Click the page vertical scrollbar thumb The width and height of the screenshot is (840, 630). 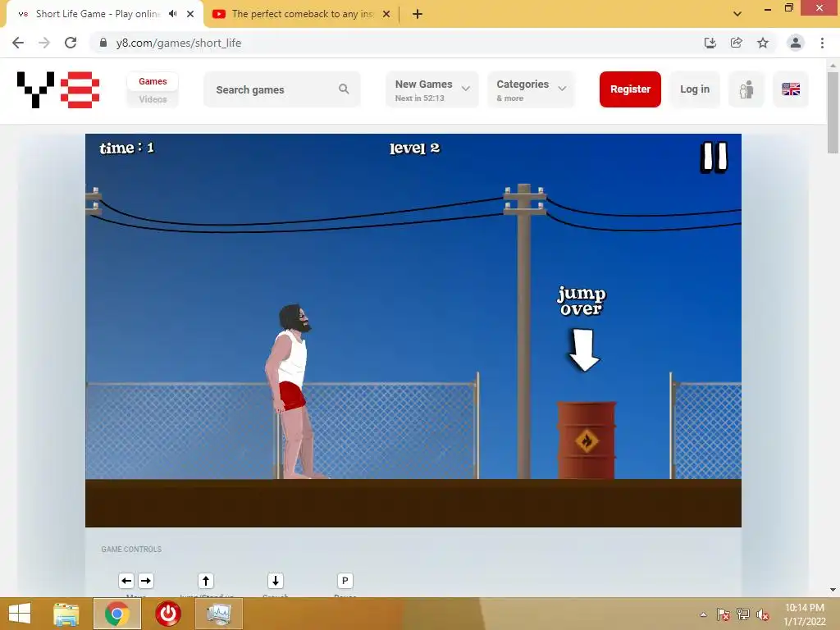point(833,112)
